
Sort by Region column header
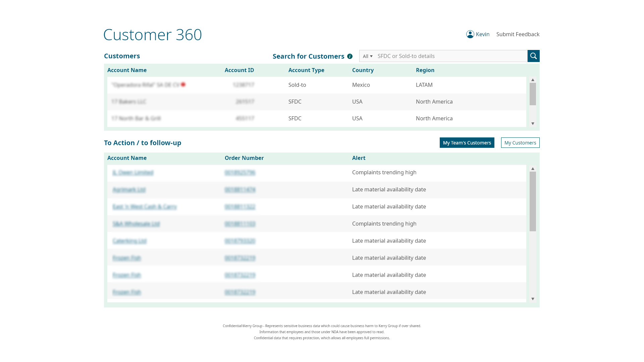[425, 70]
